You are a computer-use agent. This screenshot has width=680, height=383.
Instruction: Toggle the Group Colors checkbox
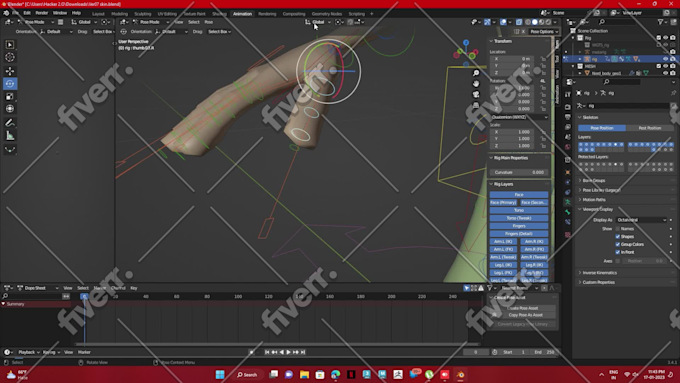click(618, 244)
